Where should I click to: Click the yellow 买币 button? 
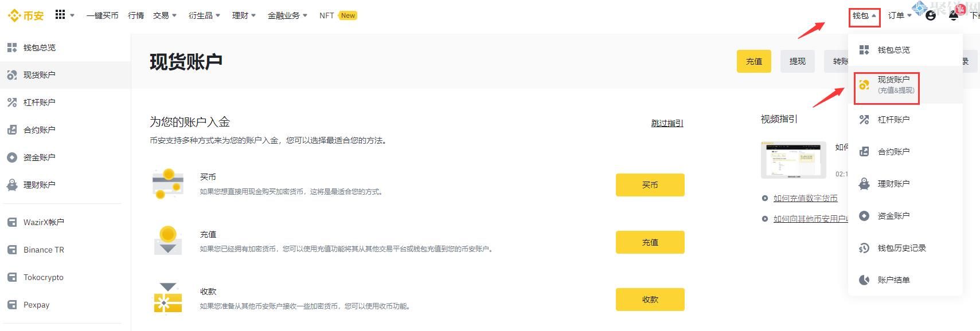point(650,185)
